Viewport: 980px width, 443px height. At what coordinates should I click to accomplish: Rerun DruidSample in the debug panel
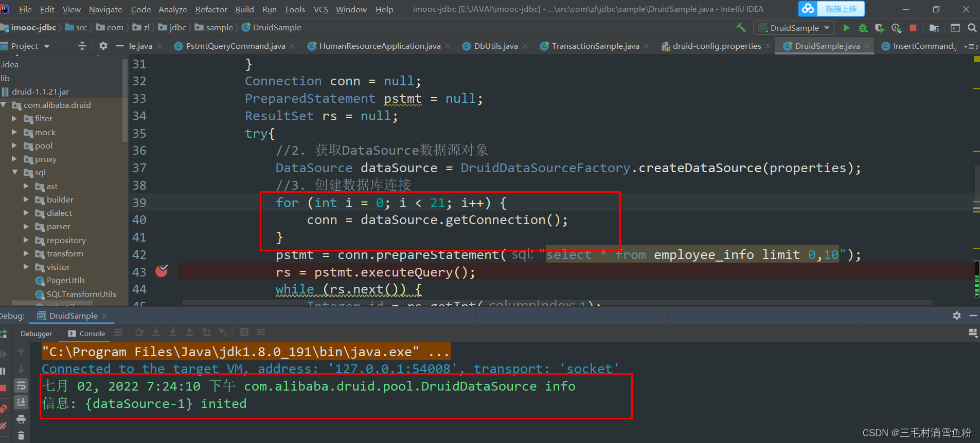pos(3,335)
